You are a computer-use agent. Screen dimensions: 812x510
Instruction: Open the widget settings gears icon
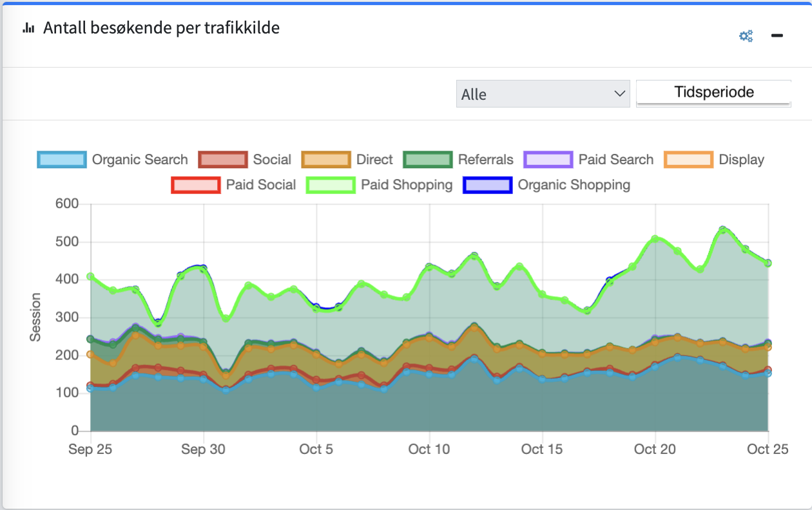tap(746, 36)
